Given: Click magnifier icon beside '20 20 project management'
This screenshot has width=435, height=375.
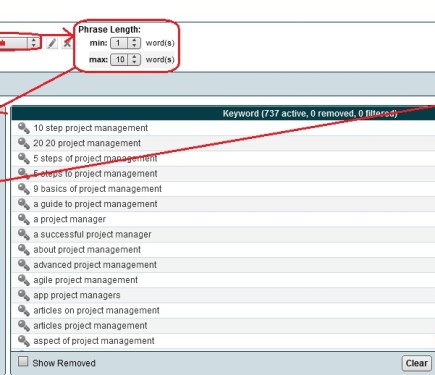Looking at the screenshot, I should 24,143.
